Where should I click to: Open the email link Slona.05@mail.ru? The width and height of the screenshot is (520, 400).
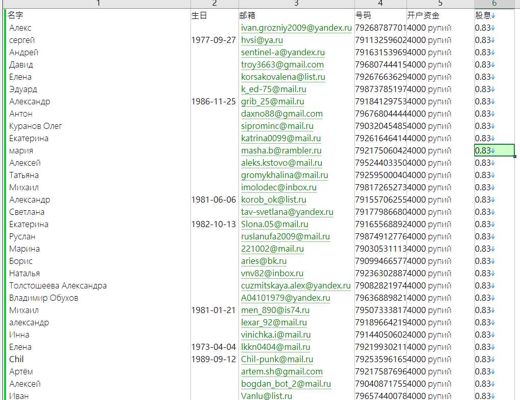coord(275,224)
